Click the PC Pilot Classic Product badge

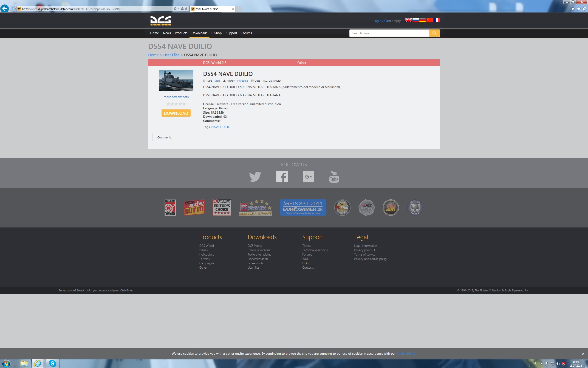coord(342,208)
